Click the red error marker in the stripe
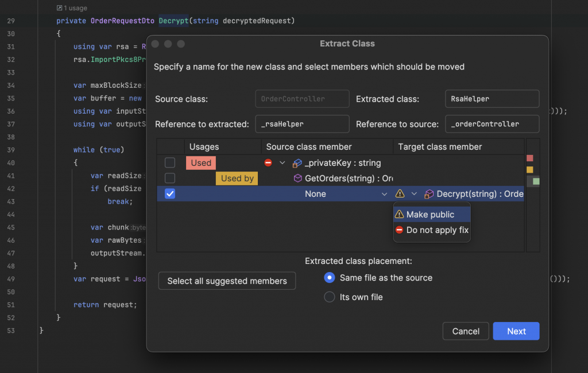Image resolution: width=588 pixels, height=373 pixels. 530,158
